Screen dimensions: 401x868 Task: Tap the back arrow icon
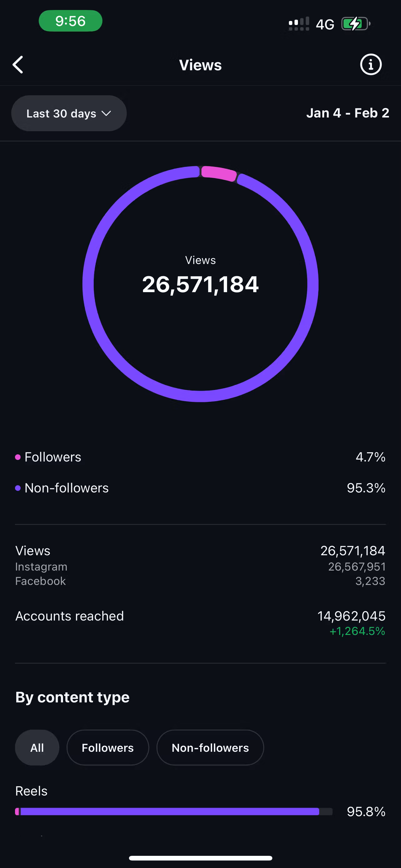(x=18, y=65)
